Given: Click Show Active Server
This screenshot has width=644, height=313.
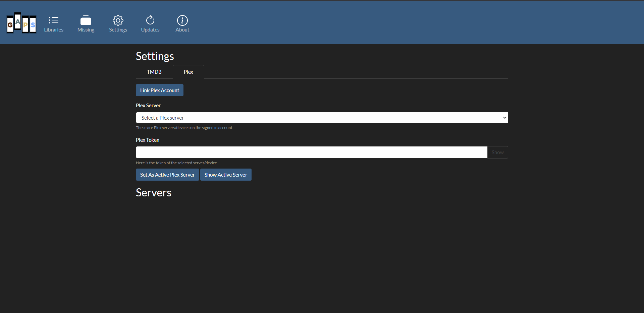Looking at the screenshot, I should 225,174.
